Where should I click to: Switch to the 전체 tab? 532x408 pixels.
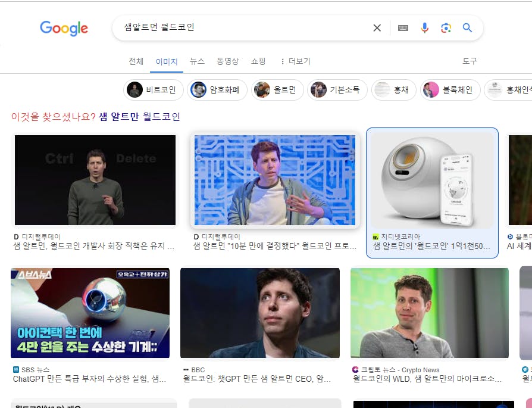coord(136,61)
